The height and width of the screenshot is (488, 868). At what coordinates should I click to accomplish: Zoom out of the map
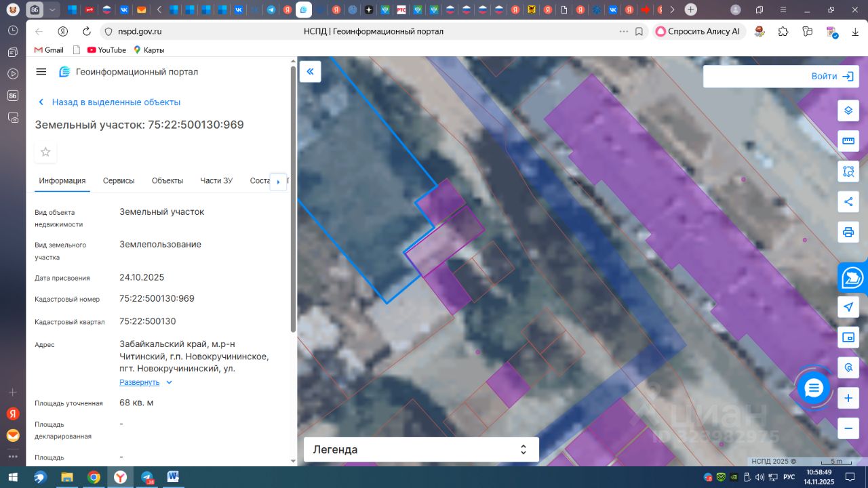point(848,428)
